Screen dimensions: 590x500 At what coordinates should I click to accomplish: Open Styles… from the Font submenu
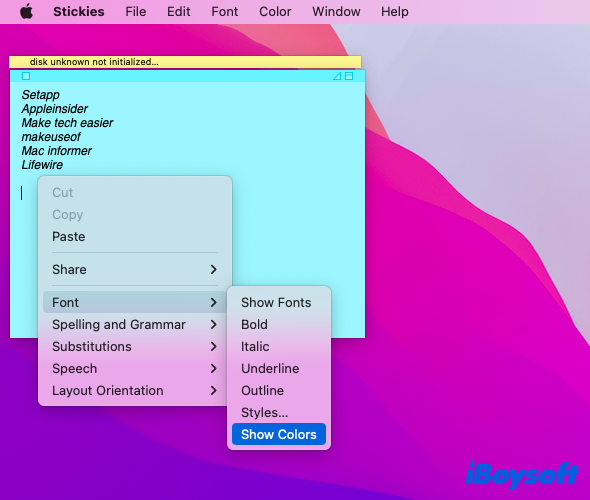click(279, 412)
